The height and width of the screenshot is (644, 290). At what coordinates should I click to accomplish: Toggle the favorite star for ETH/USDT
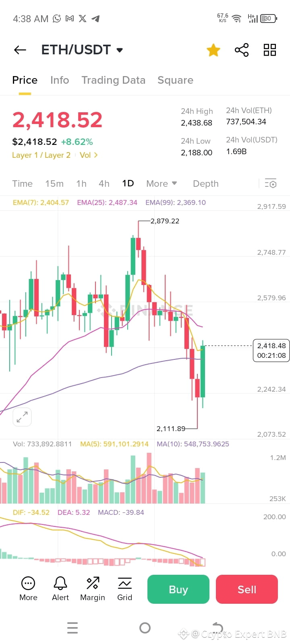coord(213,50)
